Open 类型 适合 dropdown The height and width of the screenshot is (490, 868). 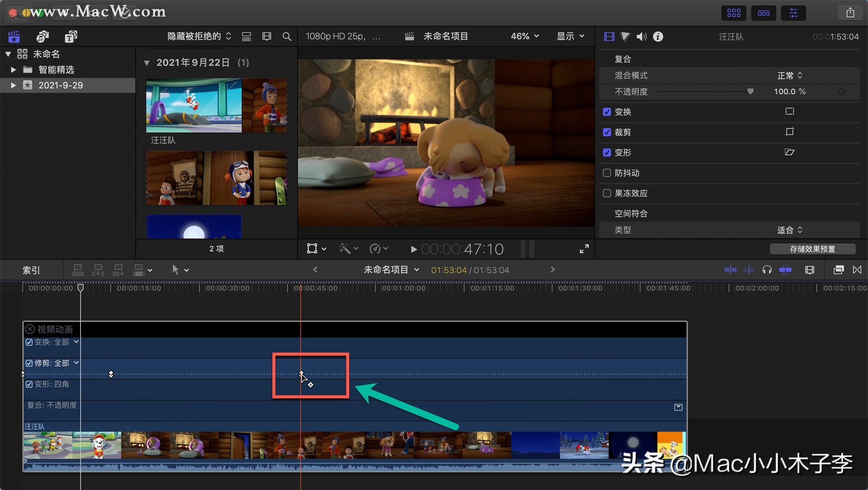pos(790,230)
